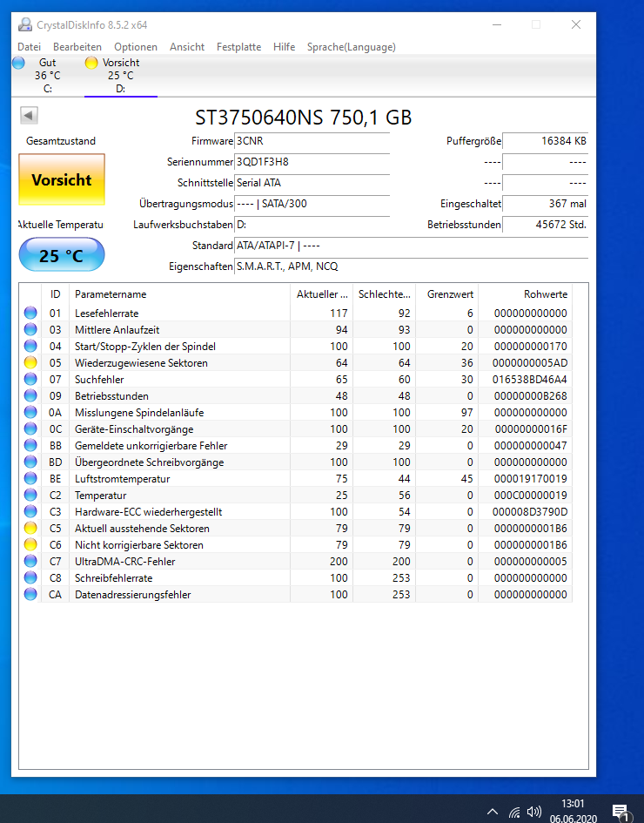Screen dimensions: 644x823
Task: Click the Seriennummer field 3QD1F3H8
Action: pyautogui.click(x=312, y=162)
